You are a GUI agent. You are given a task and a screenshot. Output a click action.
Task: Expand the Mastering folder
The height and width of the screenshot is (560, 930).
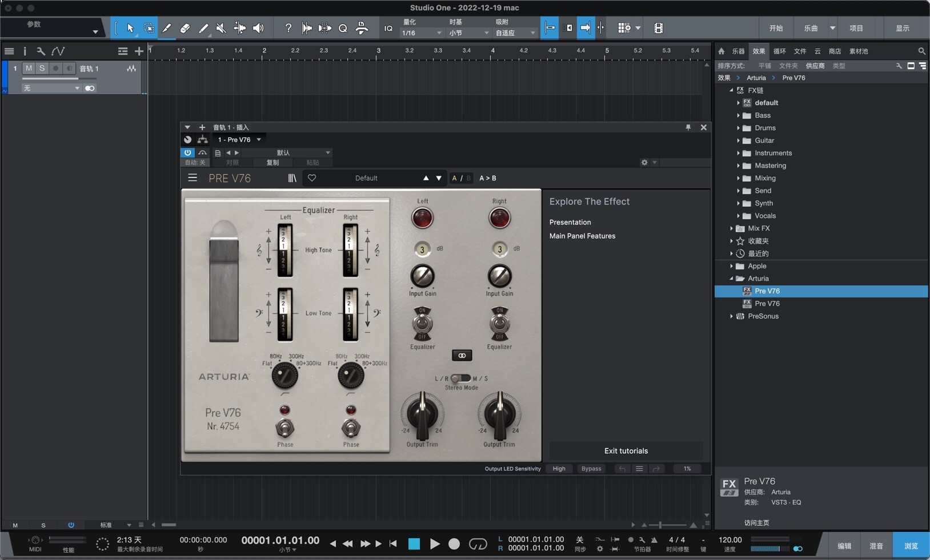coord(738,166)
